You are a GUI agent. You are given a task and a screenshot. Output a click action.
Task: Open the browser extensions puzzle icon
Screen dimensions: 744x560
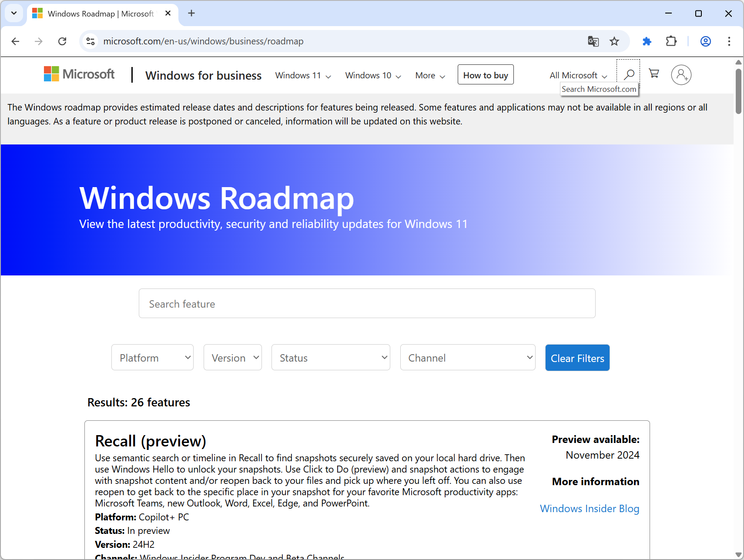point(647,41)
